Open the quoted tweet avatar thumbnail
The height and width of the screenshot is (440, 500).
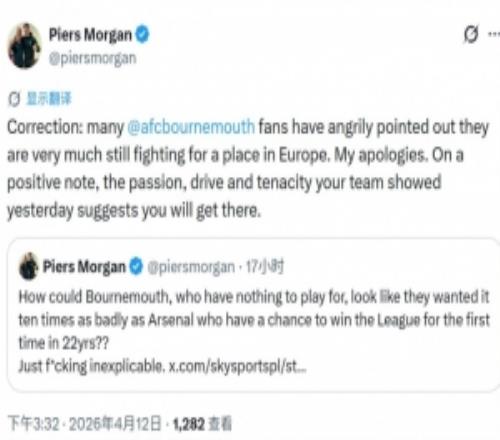coord(29,266)
